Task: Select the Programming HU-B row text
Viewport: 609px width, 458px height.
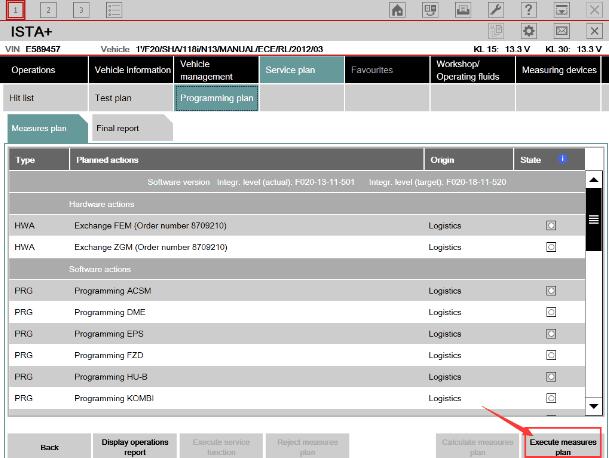Action: pos(111,377)
